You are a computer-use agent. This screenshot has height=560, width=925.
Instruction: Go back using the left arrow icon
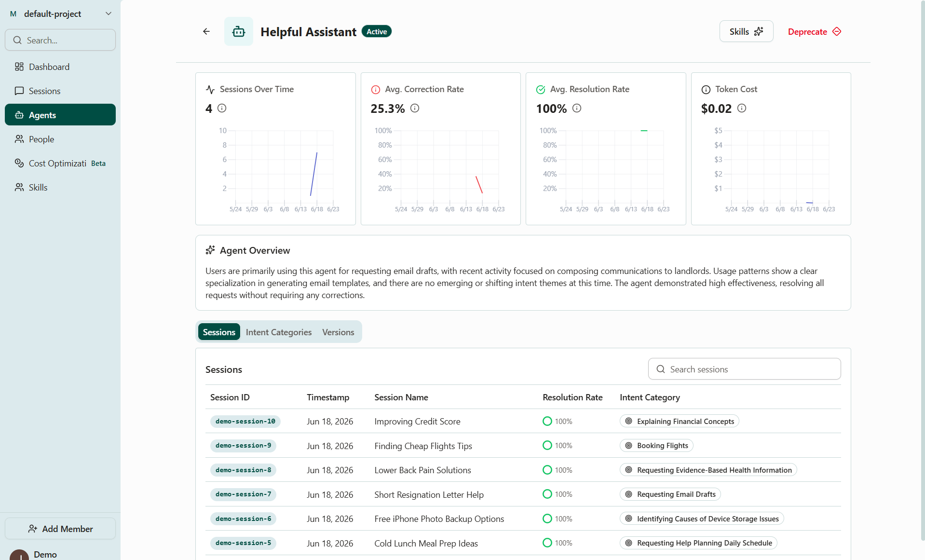click(206, 31)
